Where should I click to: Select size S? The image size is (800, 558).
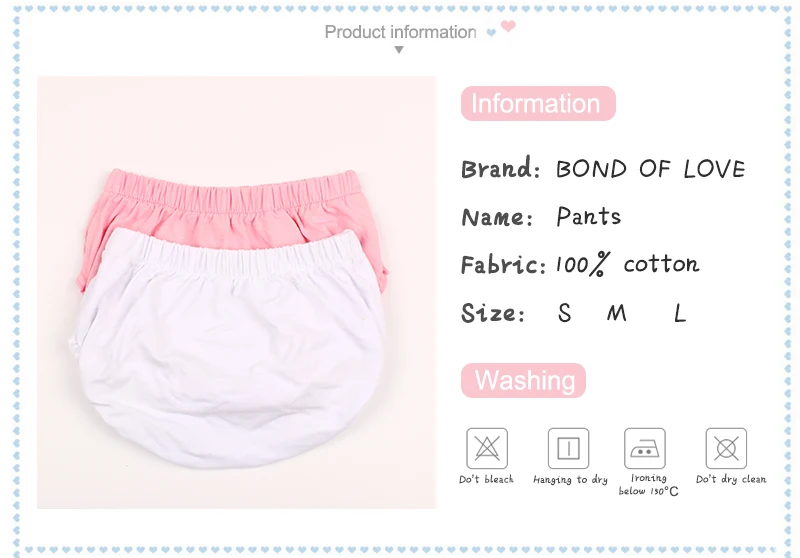(564, 313)
